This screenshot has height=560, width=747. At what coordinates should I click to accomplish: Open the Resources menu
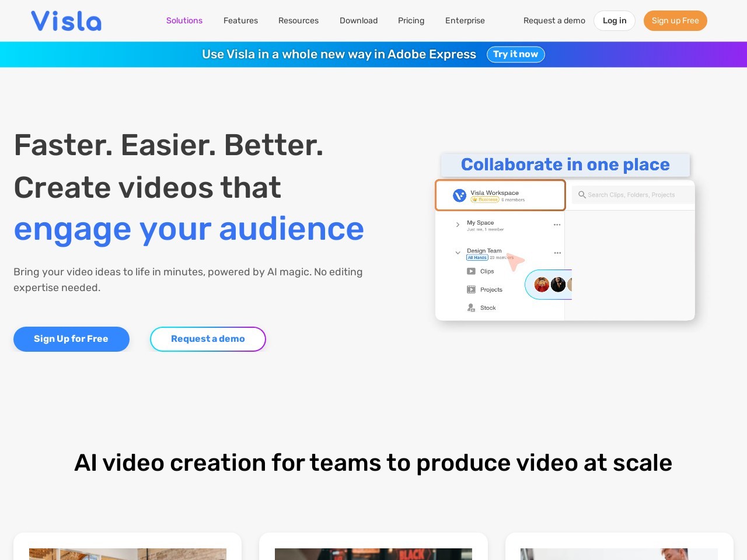298,20
